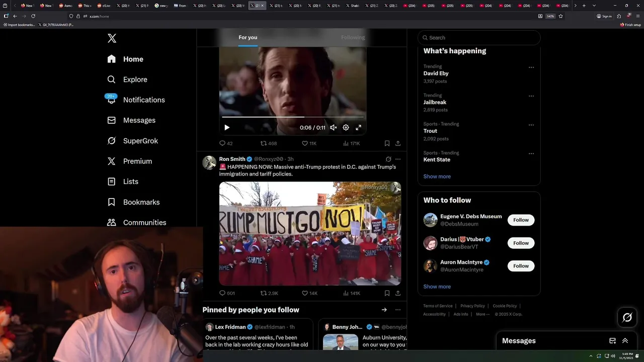The width and height of the screenshot is (644, 362).
Task: Open more options for Trout trend
Action: click(531, 125)
